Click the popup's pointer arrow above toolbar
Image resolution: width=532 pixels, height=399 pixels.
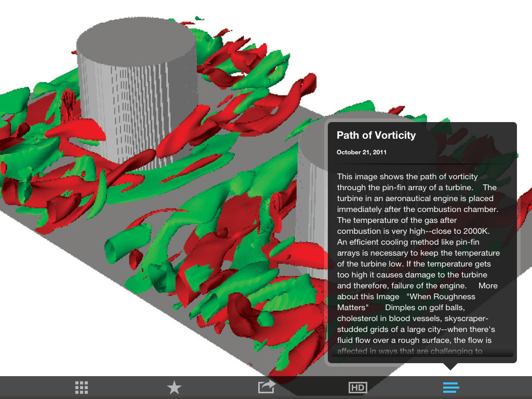tap(450, 367)
